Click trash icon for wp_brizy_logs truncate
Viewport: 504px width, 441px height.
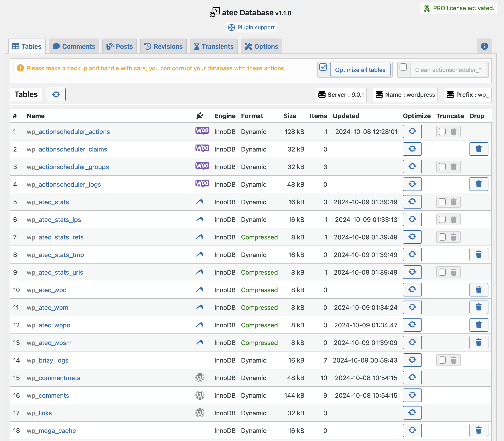(x=453, y=360)
